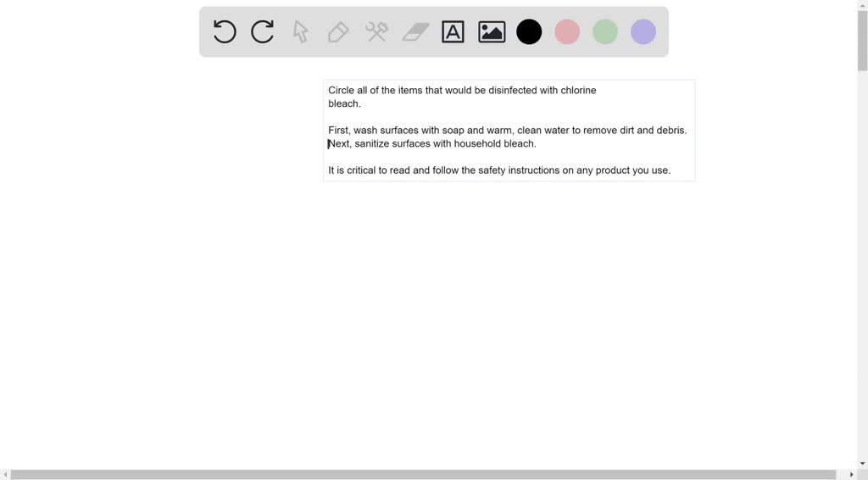The width and height of the screenshot is (868, 480).
Task: Click the line starting 'Circle all of the items'
Action: pos(462,90)
